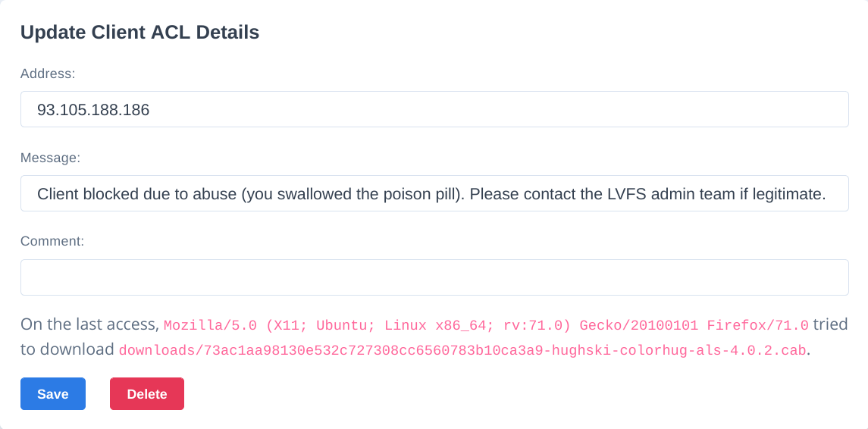
Task: Click the "Message:" field label
Action: 50,158
